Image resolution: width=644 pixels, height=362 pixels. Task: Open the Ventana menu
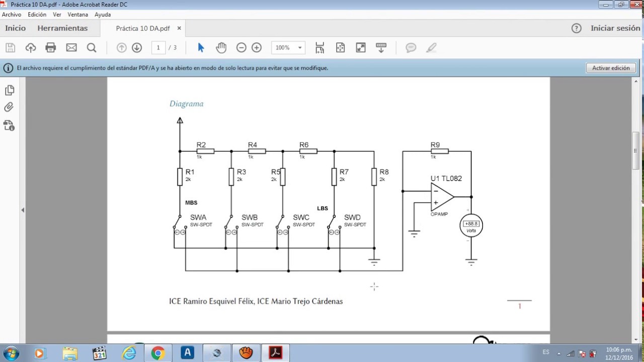(x=78, y=15)
